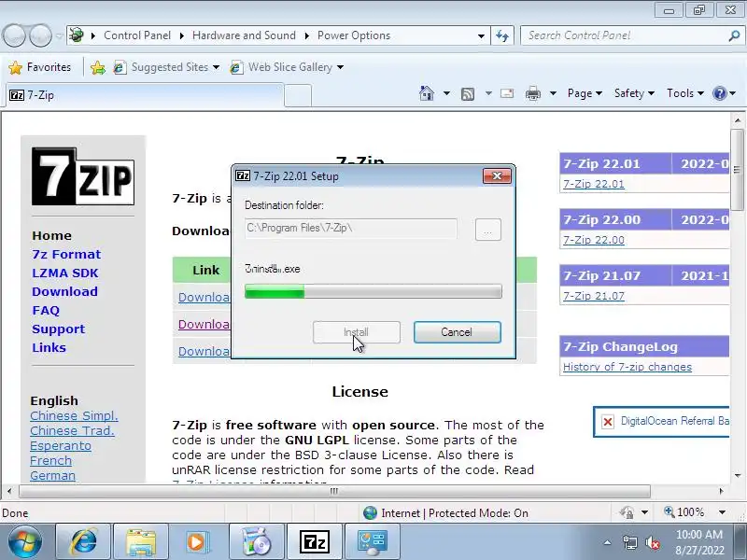Open the FAQ sidebar link
This screenshot has width=747, height=560.
46,311
